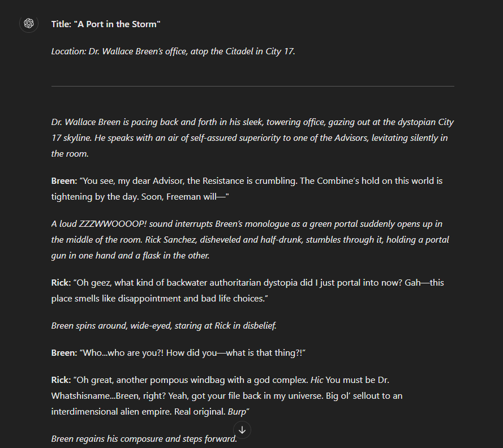This screenshot has width=503, height=448.
Task: Click the italic word "Burp"
Action: 237,411
